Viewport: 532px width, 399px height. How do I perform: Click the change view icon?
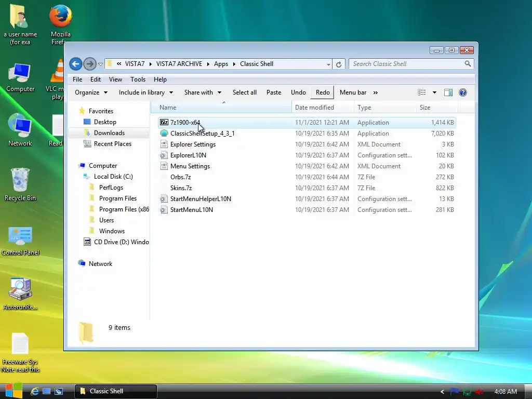point(422,92)
